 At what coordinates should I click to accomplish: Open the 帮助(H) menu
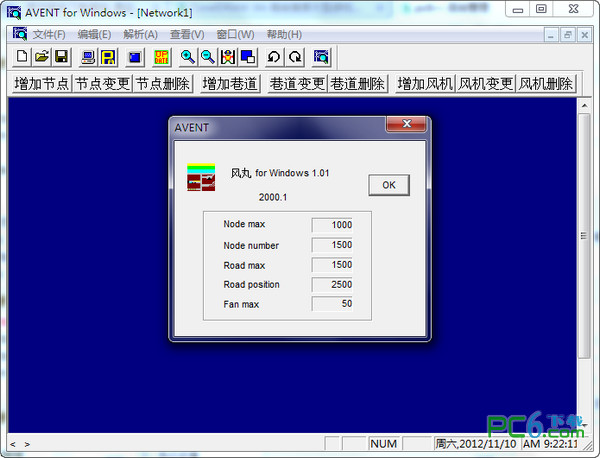tap(284, 34)
